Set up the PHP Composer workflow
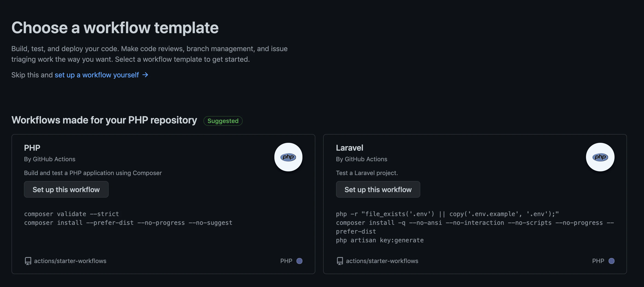 click(x=66, y=189)
